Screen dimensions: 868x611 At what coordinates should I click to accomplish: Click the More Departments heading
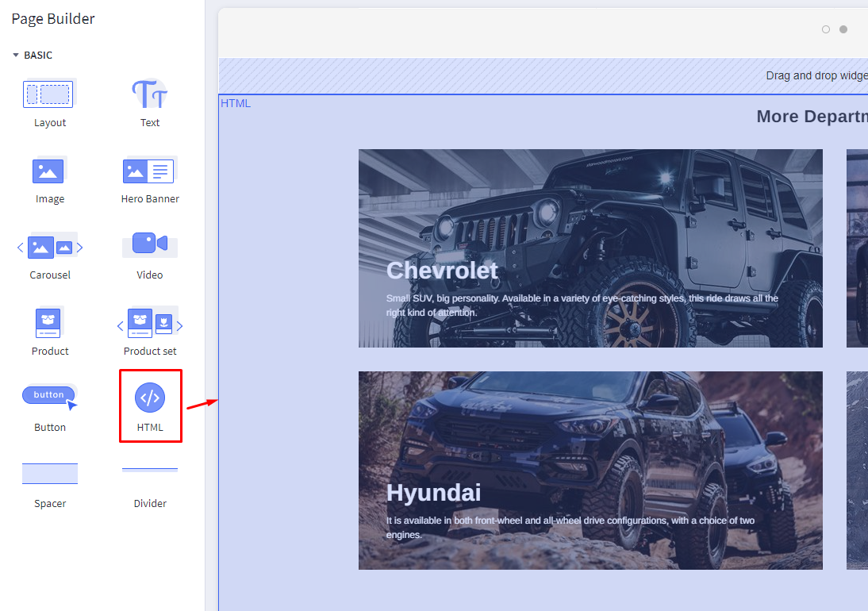pyautogui.click(x=812, y=116)
